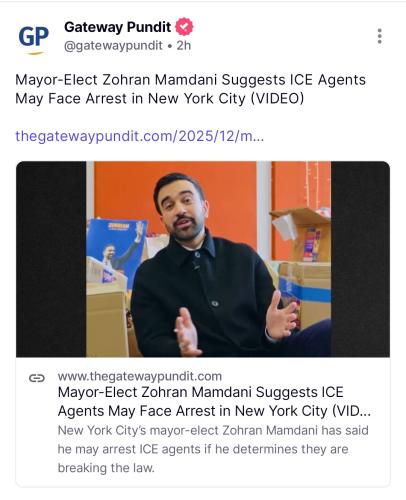Click the 2h post timestamp
Viewport: 406px width, 500px height.
184,46
